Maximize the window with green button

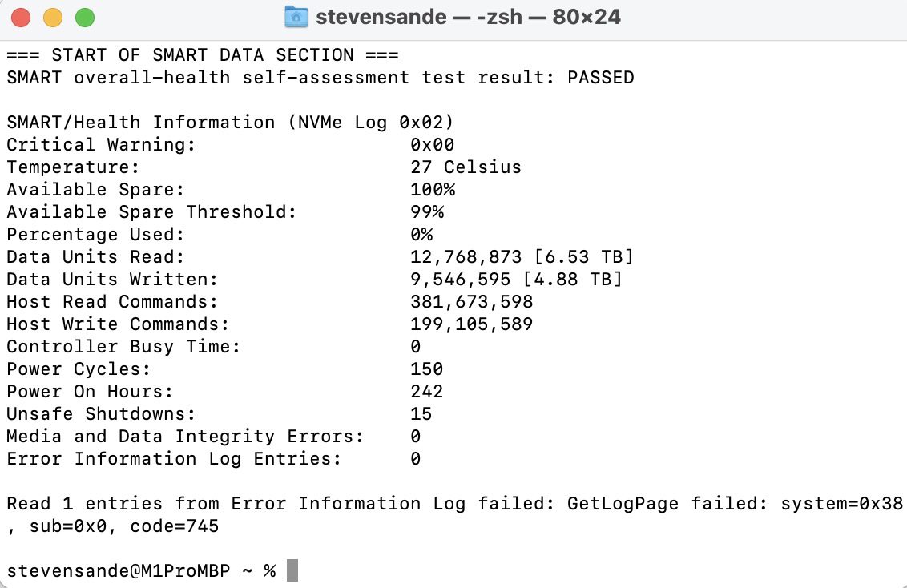click(83, 17)
